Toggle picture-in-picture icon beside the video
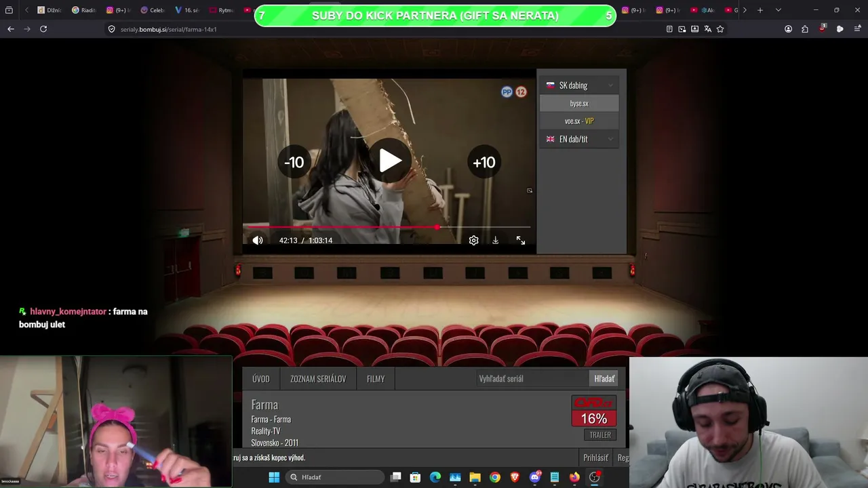The image size is (868, 488). [x=530, y=190]
